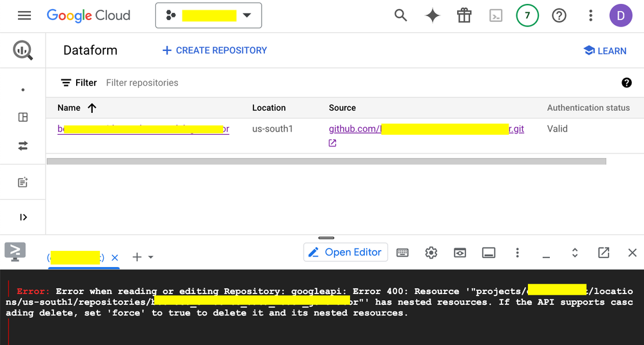Viewport: 644px width, 345px height.
Task: Maximize Cloud Shell with vertical arrows
Action: [x=575, y=253]
